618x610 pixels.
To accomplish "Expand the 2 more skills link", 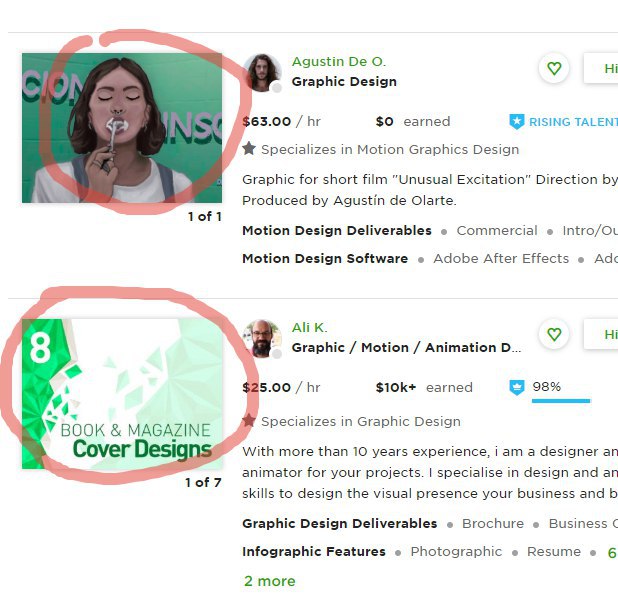I will click(270, 581).
